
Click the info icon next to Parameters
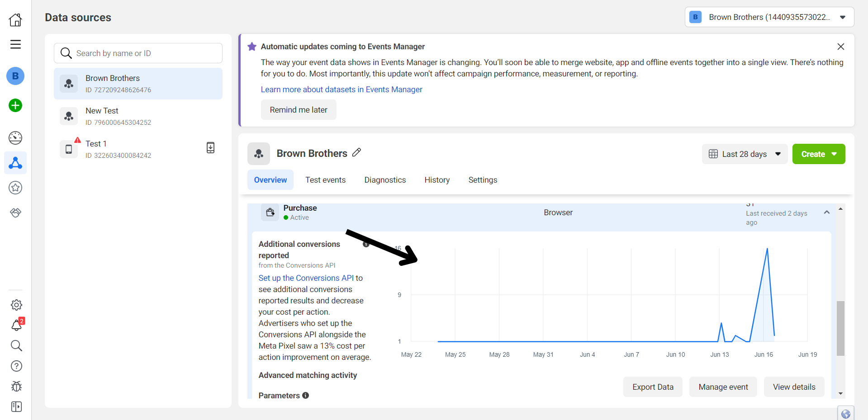[x=306, y=396]
